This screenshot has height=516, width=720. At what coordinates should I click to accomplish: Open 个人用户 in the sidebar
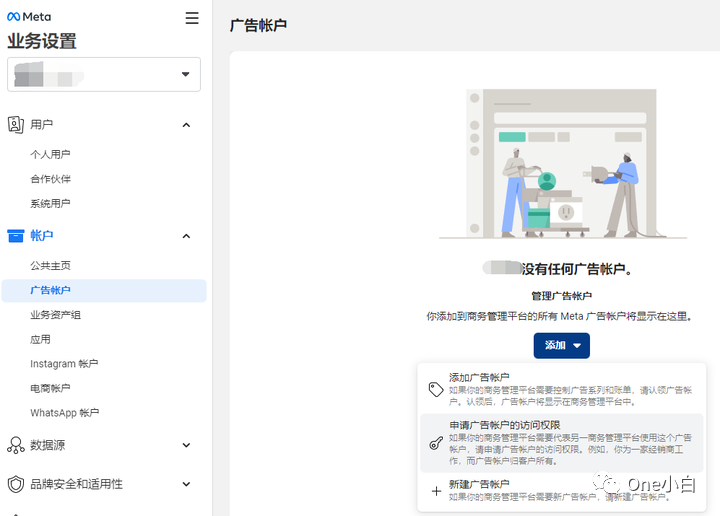point(50,154)
